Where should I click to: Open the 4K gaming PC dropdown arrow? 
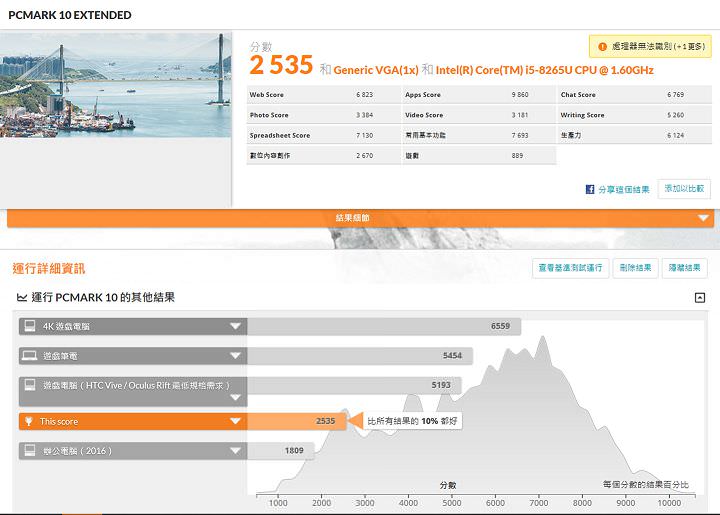click(x=236, y=326)
